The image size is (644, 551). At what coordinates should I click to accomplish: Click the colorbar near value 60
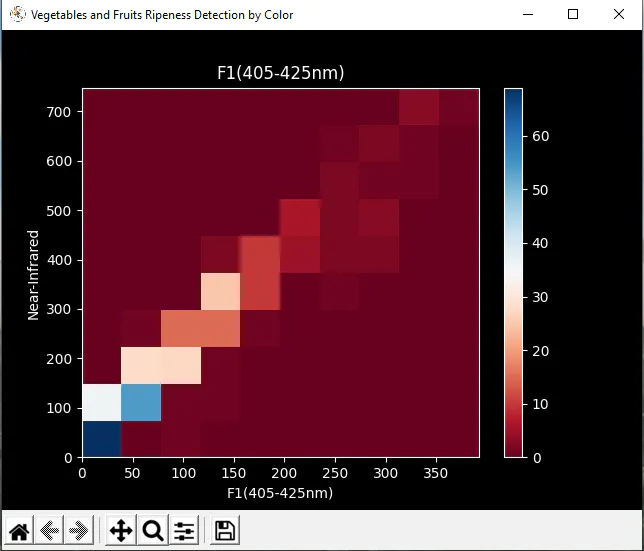[x=513, y=136]
